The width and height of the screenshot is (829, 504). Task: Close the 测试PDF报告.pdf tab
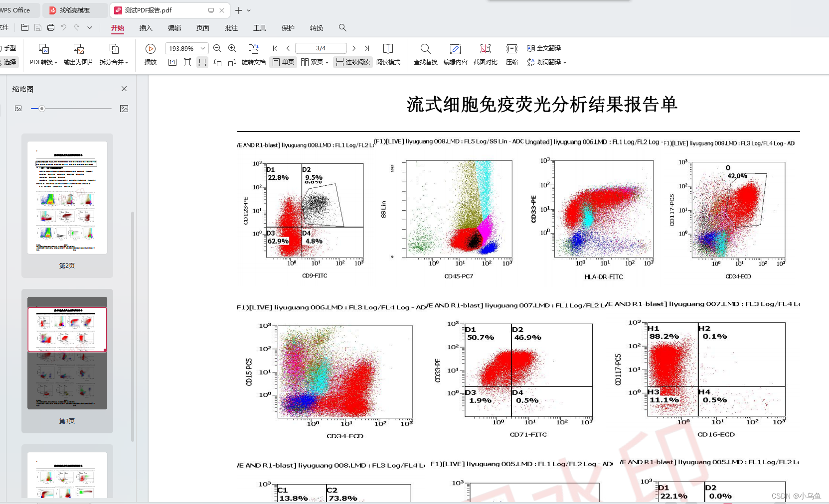pyautogui.click(x=222, y=10)
